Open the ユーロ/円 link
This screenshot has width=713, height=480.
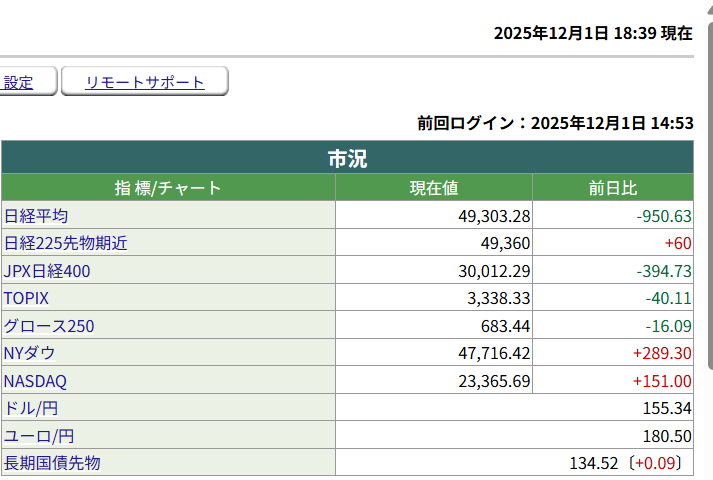click(x=39, y=436)
